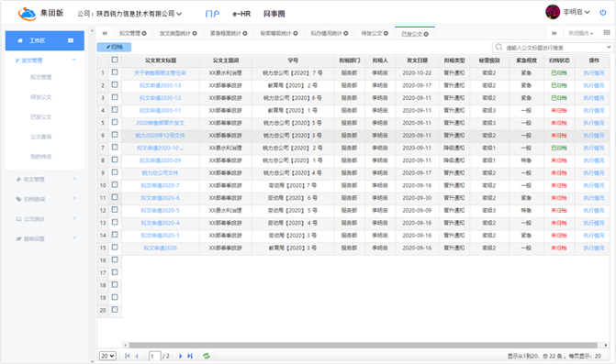Check the box for row 2
This screenshot has width=616, height=364.
(x=115, y=84)
